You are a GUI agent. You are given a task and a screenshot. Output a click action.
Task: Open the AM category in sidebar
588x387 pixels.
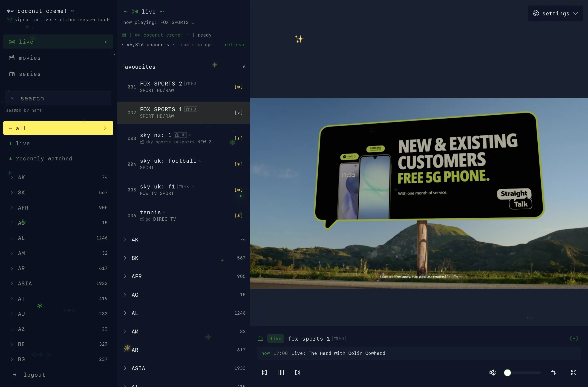tap(58, 253)
